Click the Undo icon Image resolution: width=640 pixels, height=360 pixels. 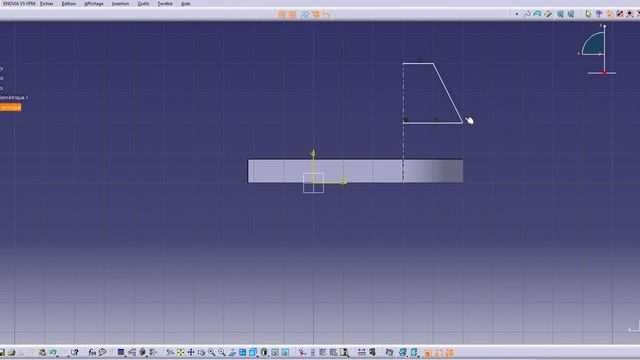click(x=53, y=352)
